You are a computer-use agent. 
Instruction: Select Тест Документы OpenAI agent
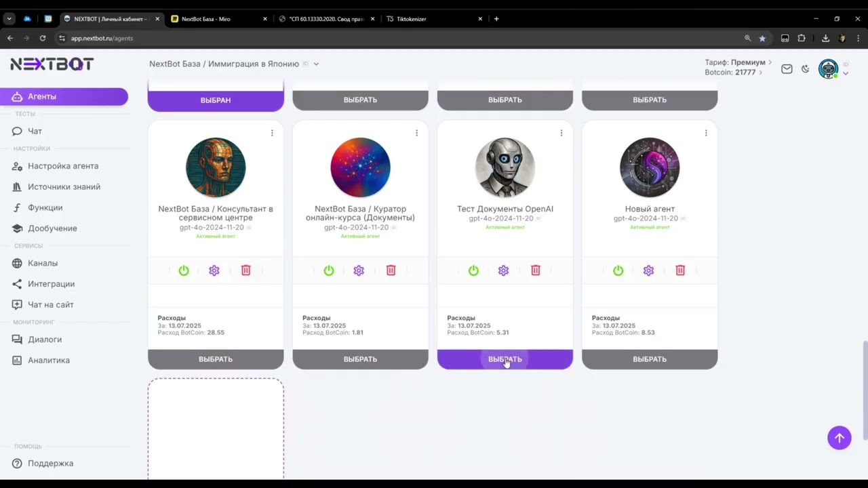click(x=505, y=359)
